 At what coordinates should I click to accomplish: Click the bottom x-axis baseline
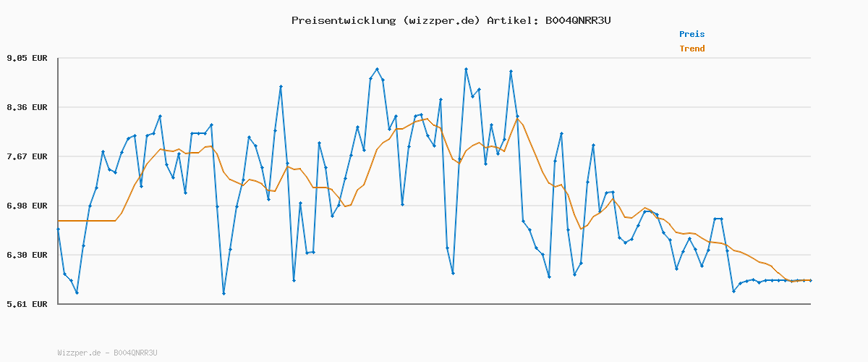pyautogui.click(x=434, y=303)
